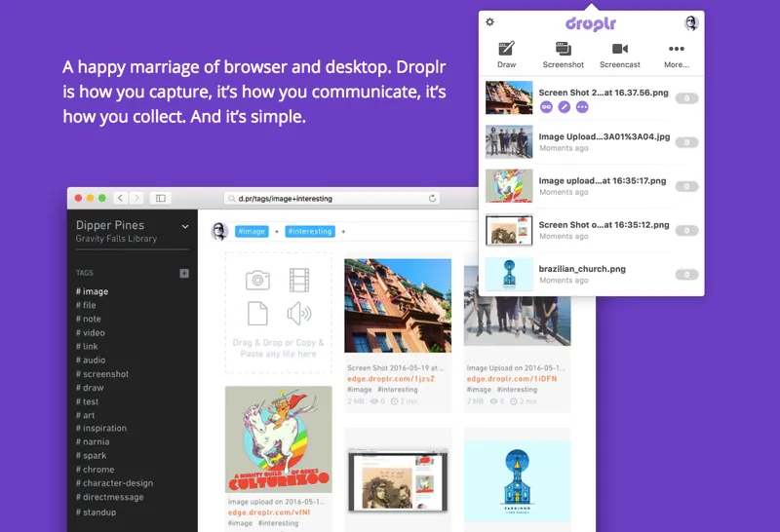
Task: Go forward in the browser
Action: (x=136, y=198)
